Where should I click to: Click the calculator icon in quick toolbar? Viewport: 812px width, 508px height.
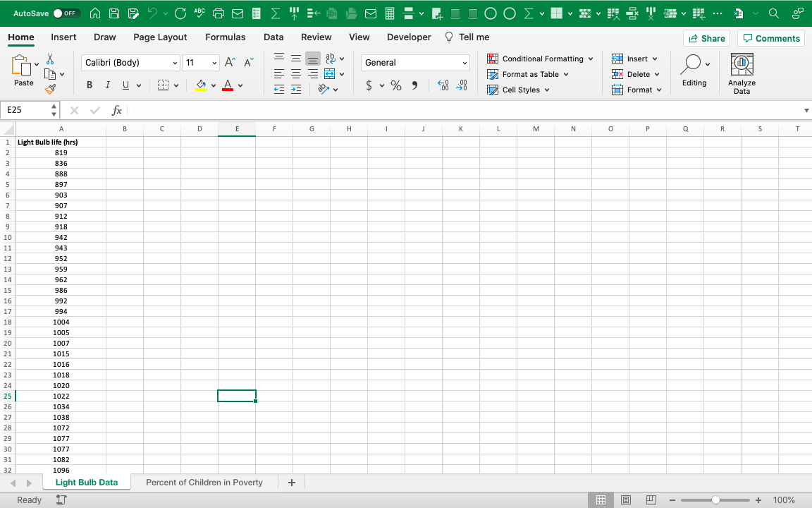coord(389,13)
